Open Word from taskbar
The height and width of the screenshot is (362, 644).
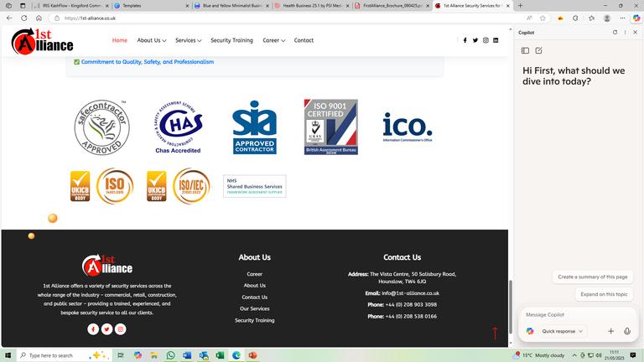[187, 355]
